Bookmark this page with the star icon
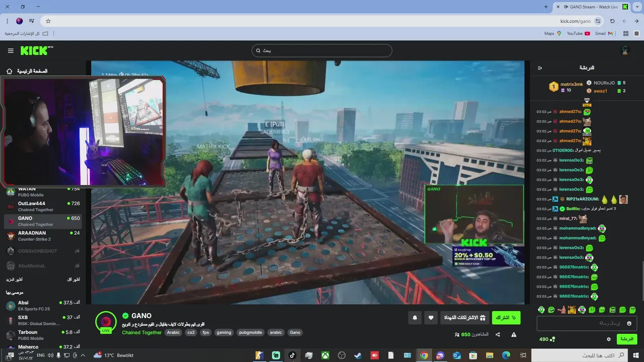 pyautogui.click(x=48, y=21)
